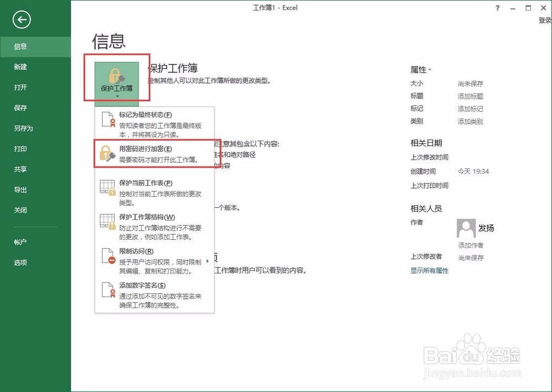Expand the 限制访问 submenu arrow
The height and width of the screenshot is (392, 552).
point(208,261)
